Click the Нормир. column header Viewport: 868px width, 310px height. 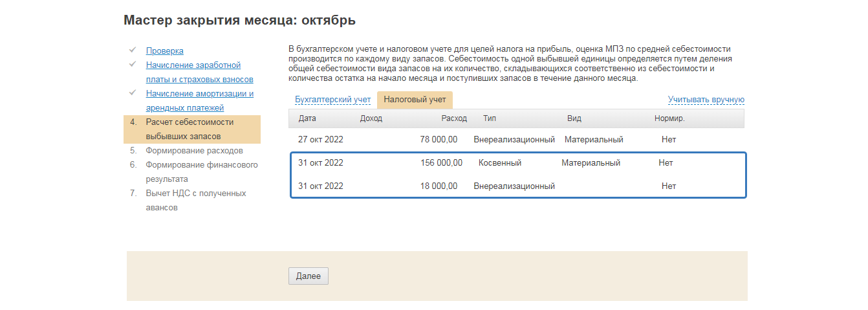click(x=669, y=118)
